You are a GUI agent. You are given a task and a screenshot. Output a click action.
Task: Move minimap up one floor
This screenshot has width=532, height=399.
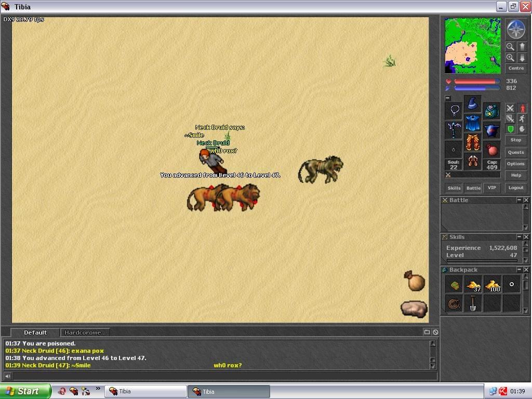point(522,46)
